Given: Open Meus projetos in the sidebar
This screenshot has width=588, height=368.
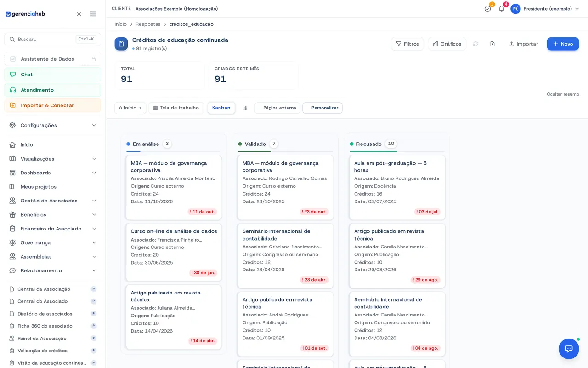Looking at the screenshot, I should pos(53,187).
